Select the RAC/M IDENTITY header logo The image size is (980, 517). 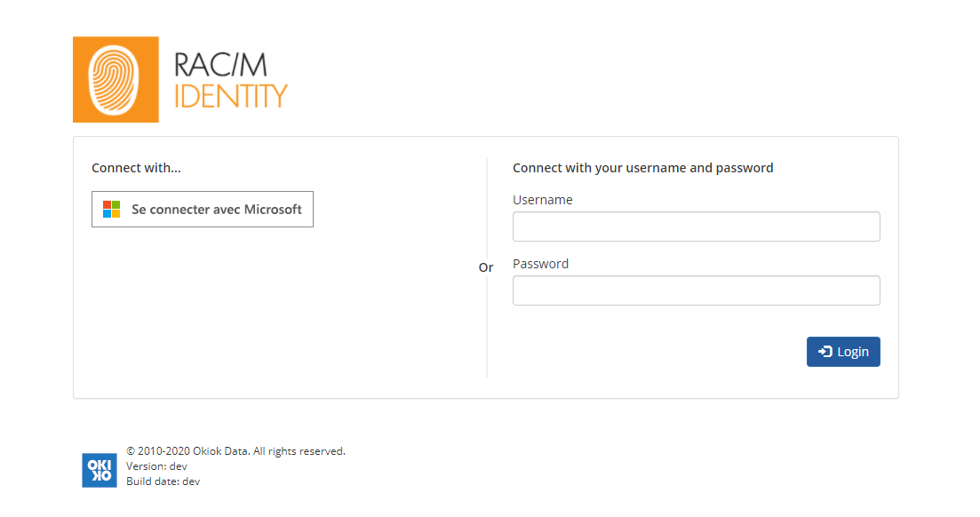pos(180,79)
